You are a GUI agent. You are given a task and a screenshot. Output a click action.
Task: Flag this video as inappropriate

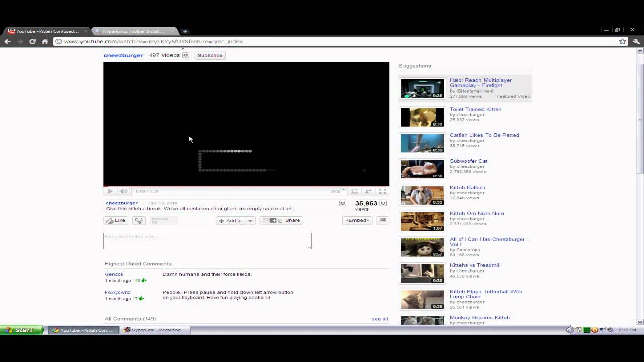click(x=383, y=220)
